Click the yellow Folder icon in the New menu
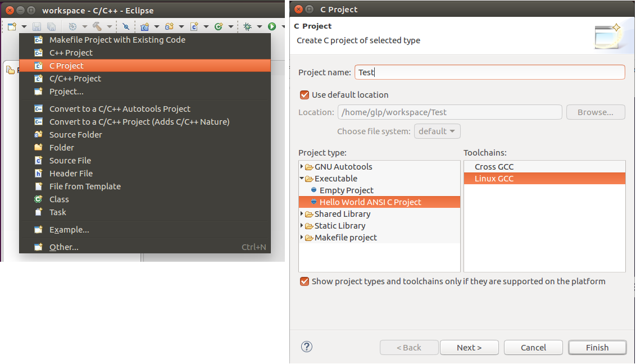The image size is (636, 364). [39, 147]
